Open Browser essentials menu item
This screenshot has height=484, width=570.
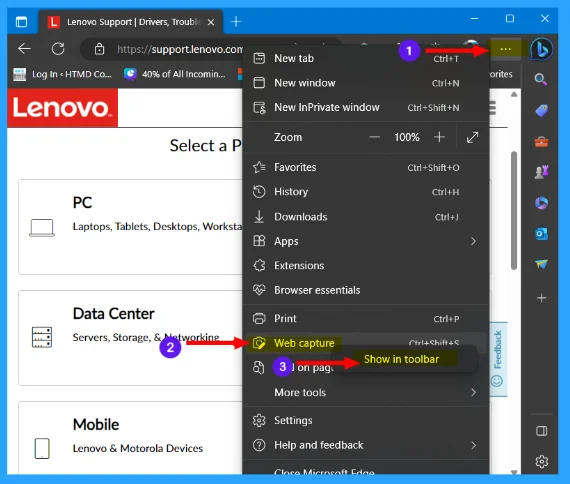click(x=365, y=290)
